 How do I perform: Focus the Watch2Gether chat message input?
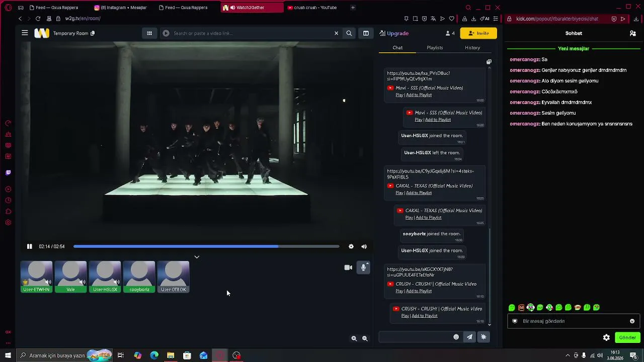coord(416,337)
